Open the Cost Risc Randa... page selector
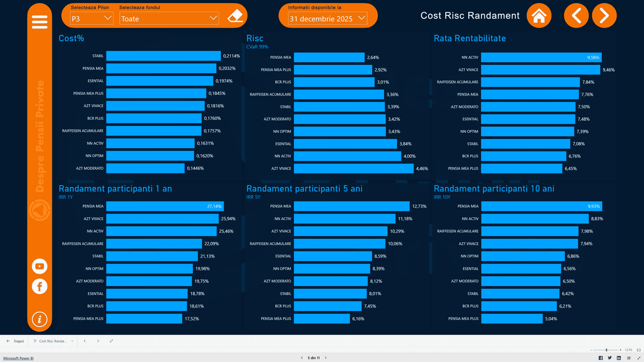This screenshot has width=644, height=362. pos(53,341)
